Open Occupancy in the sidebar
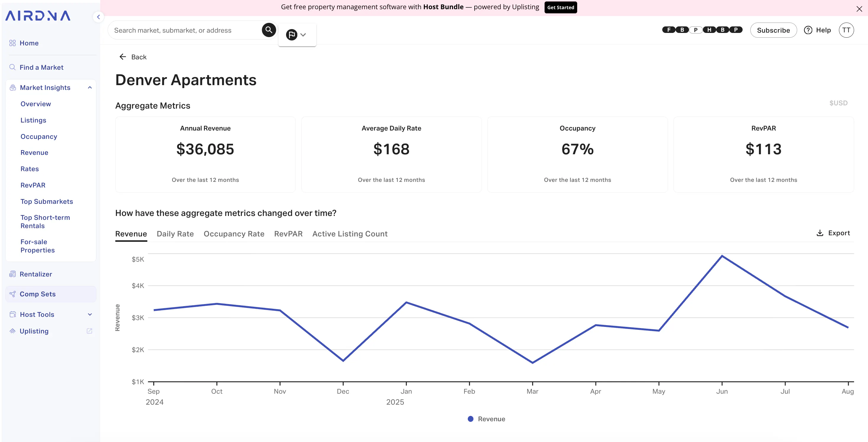The width and height of the screenshot is (868, 442). pos(39,136)
